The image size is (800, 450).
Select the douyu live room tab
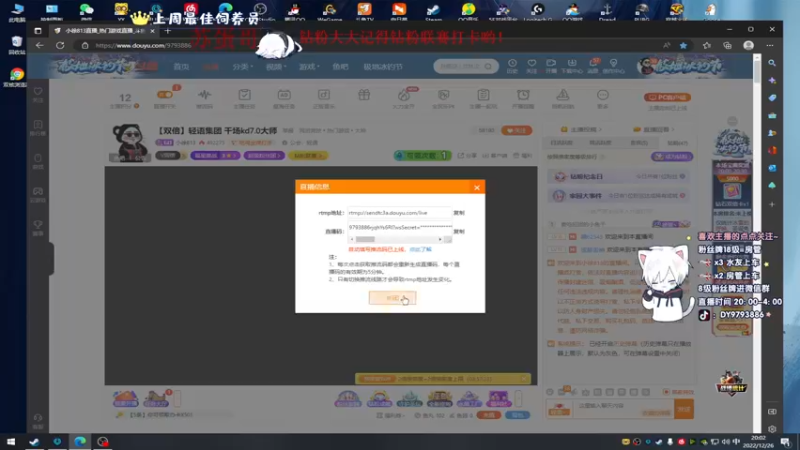[x=104, y=31]
